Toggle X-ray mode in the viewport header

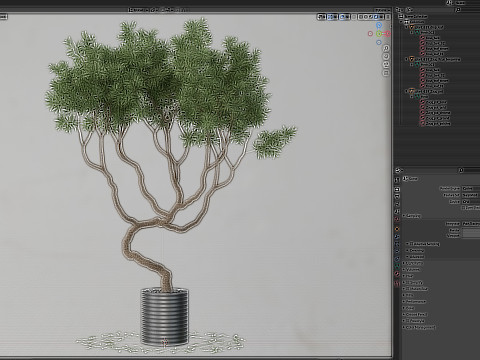[x=354, y=17]
